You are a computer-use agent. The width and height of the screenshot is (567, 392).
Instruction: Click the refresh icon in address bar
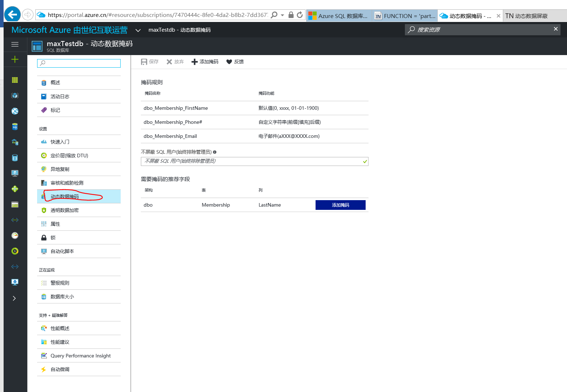click(300, 15)
